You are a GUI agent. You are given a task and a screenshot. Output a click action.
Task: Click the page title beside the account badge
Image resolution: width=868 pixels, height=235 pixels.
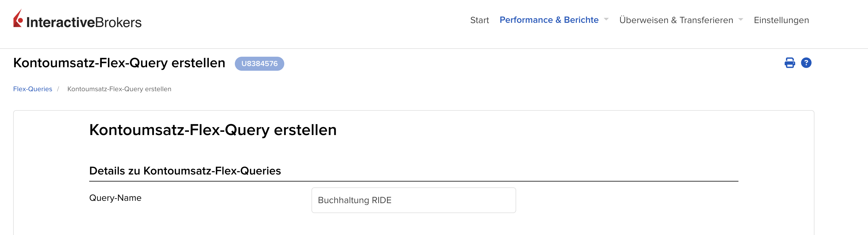click(x=119, y=63)
